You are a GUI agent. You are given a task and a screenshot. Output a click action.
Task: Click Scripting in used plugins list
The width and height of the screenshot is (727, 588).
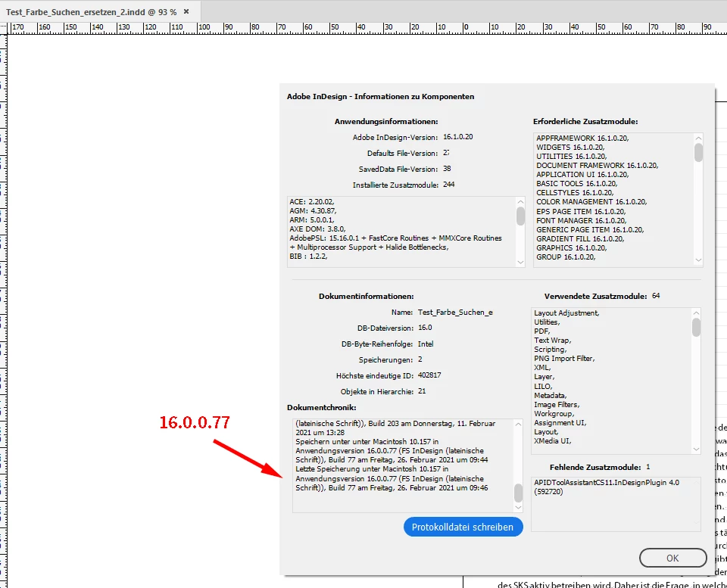tap(551, 350)
